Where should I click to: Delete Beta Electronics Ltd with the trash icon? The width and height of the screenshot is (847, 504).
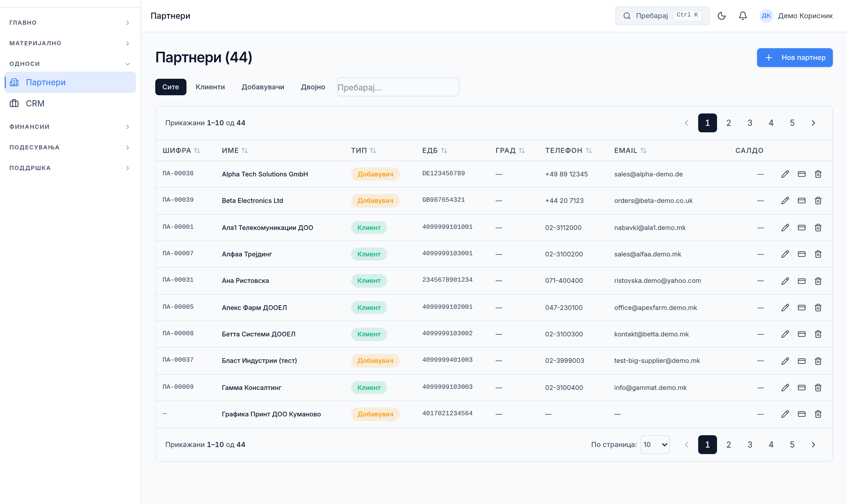(818, 201)
